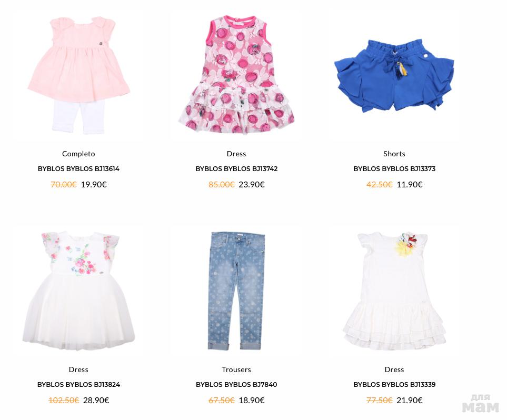Click the 11.90€ shorts sale price
The image size is (507, 420).
(410, 185)
